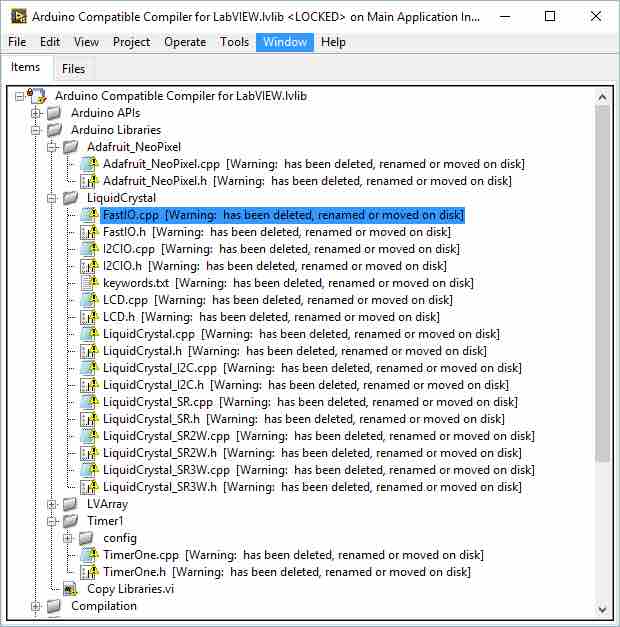Click the LCD.cpp file icon
The height and width of the screenshot is (627, 620).
pos(89,300)
